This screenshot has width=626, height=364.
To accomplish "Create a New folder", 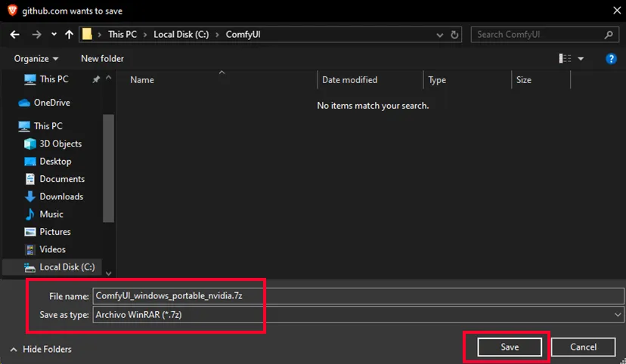I will [102, 59].
